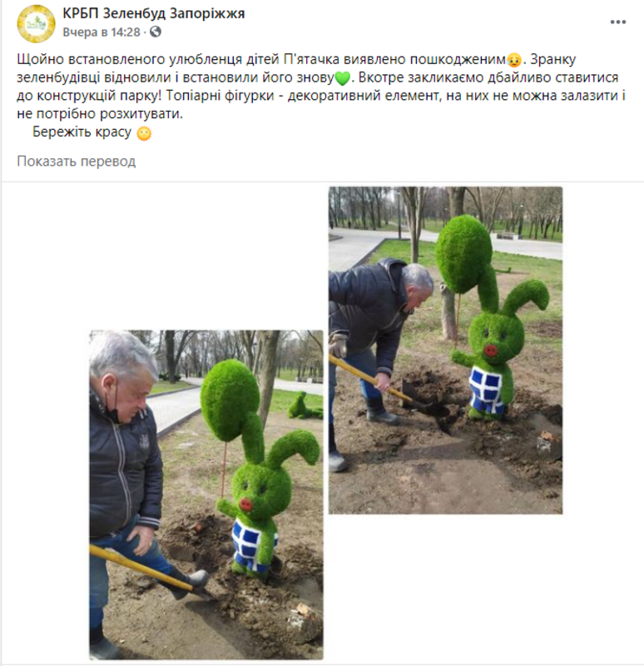
Task: Click the green balloon in left photo
Action: click(x=230, y=400)
